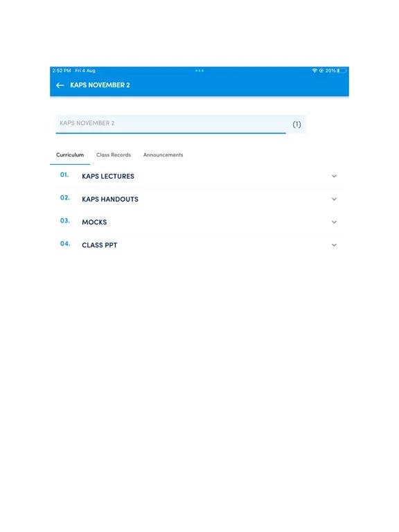Tap the Wi-Fi status icon
This screenshot has height=532, width=399.
[314, 71]
